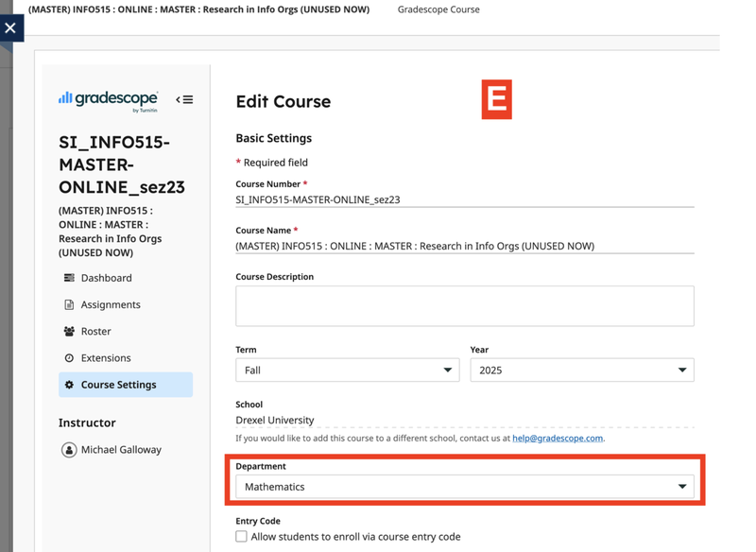Image resolution: width=756 pixels, height=552 pixels.
Task: Click the Course Settings gear icon
Action: tap(69, 385)
